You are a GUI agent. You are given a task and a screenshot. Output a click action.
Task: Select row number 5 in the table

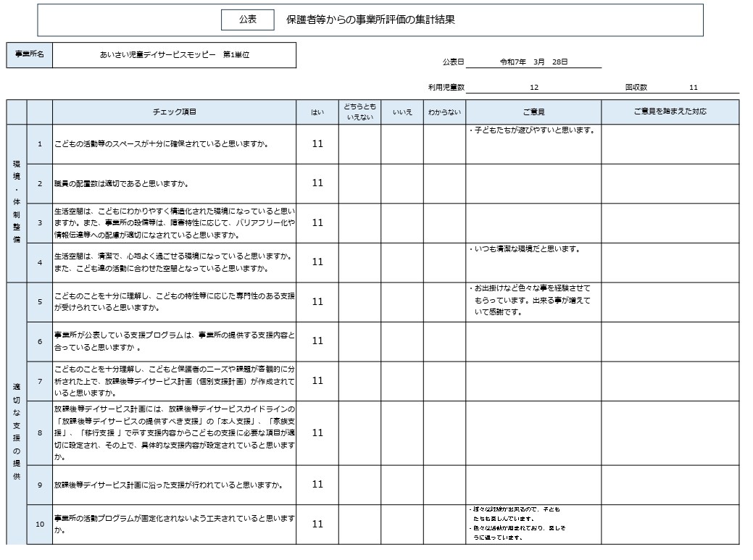tap(40, 304)
